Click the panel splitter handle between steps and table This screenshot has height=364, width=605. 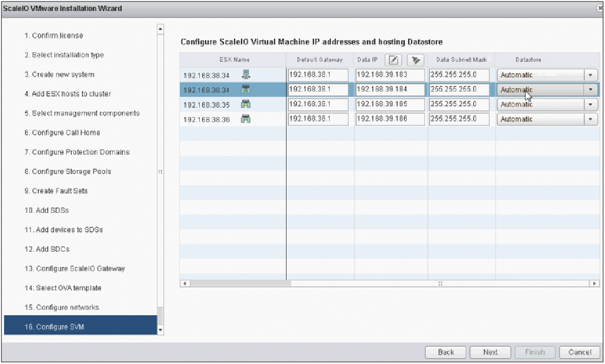point(160,172)
